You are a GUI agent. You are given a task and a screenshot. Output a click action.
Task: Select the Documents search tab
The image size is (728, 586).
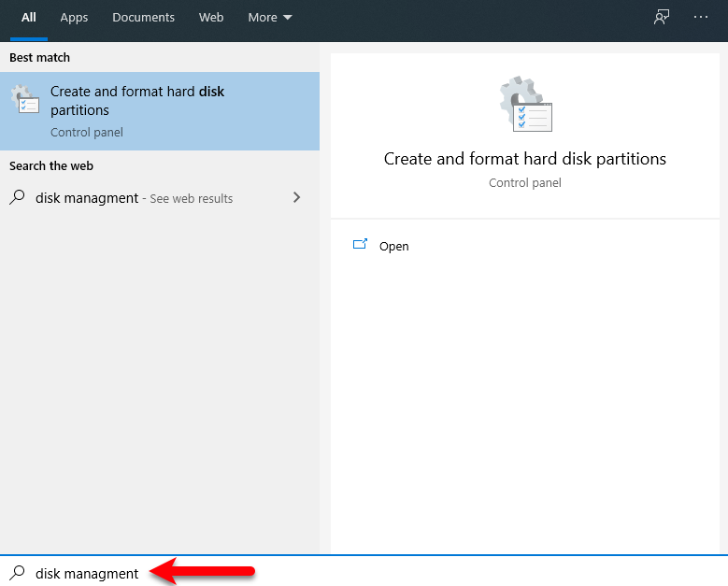143,18
